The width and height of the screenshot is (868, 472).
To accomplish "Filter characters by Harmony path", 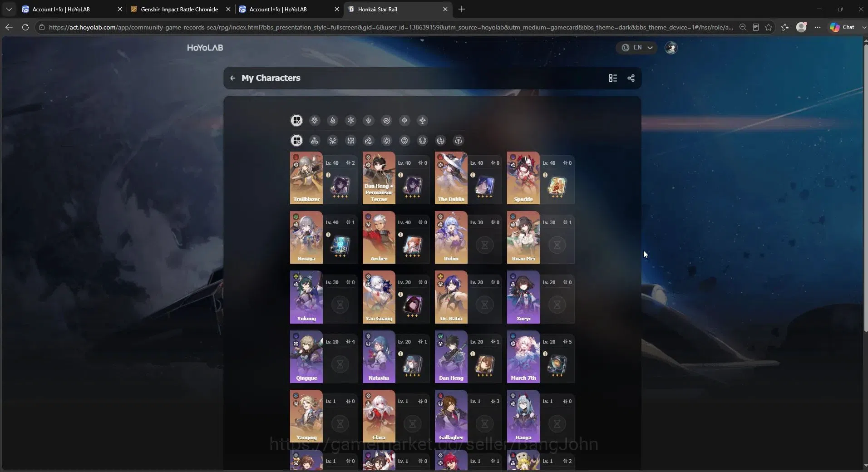I will pos(369,141).
